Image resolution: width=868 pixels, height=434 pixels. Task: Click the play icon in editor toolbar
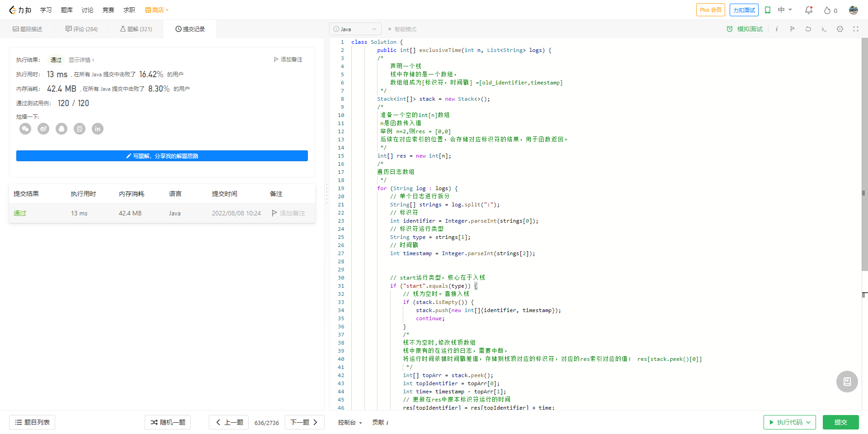point(793,29)
